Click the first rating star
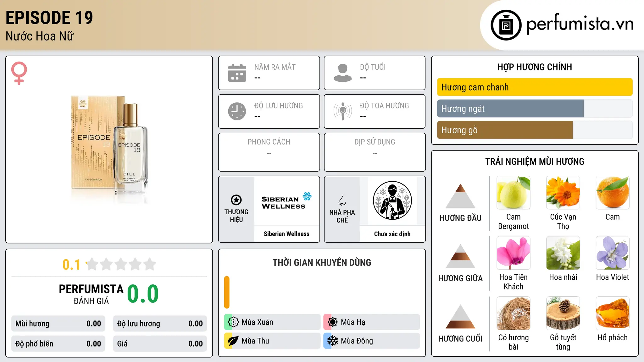This screenshot has height=362, width=644. [92, 264]
